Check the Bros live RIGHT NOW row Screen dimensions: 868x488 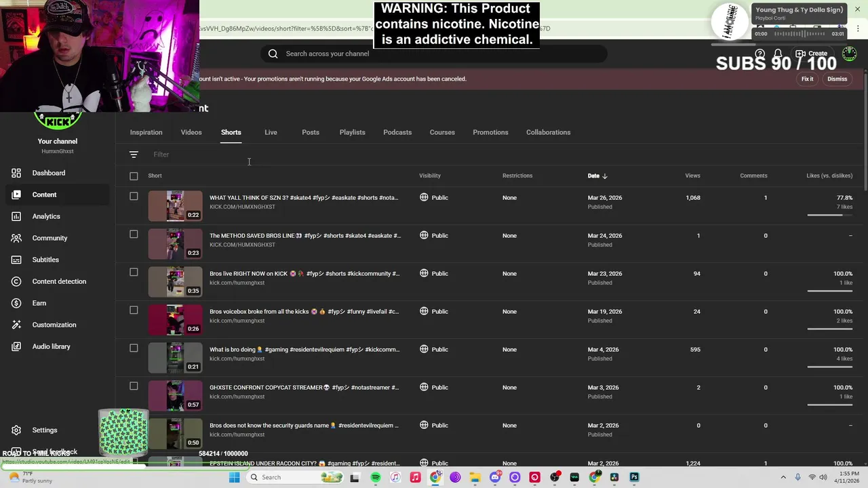(134, 272)
